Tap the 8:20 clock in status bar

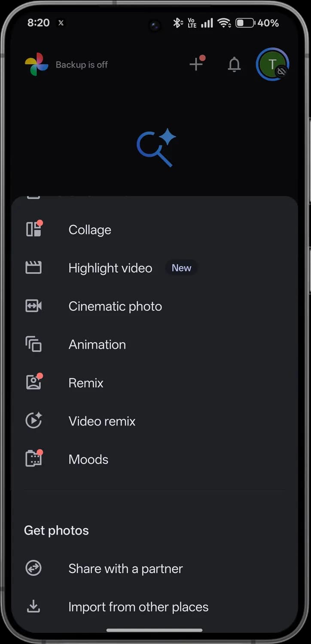[39, 23]
